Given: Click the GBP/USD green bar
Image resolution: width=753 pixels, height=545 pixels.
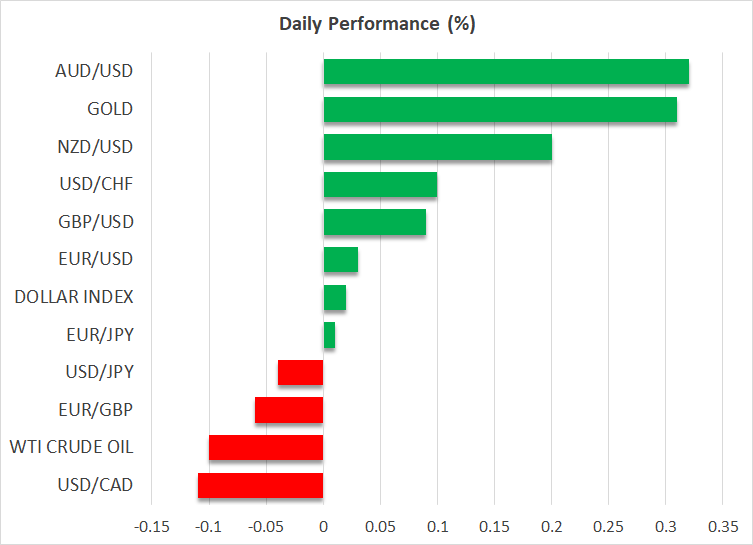Looking at the screenshot, I should pyautogui.click(x=375, y=222).
